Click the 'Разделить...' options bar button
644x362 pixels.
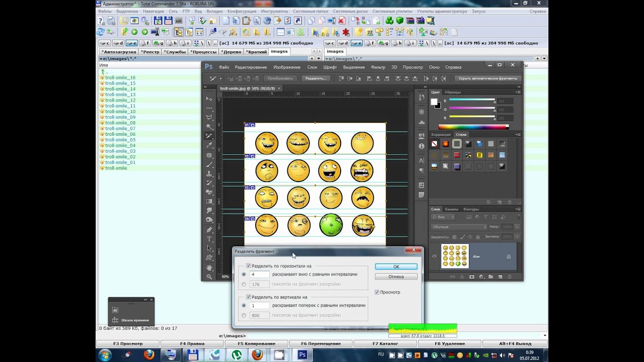click(x=316, y=78)
